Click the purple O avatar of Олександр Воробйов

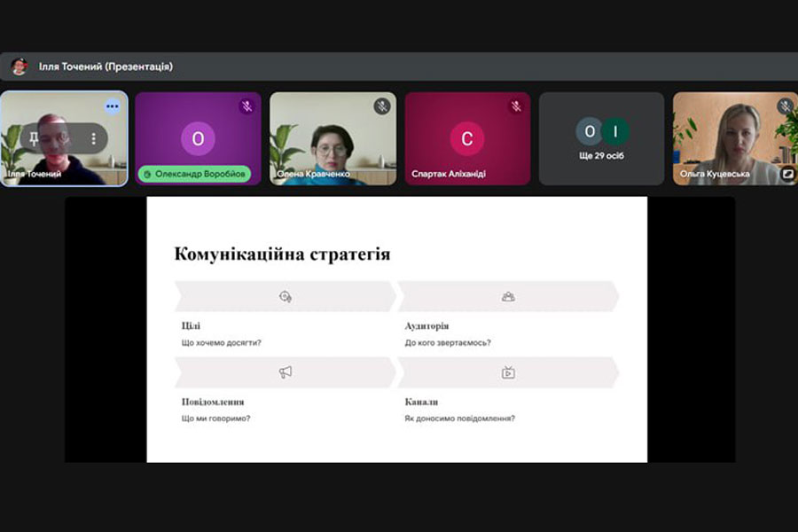[x=198, y=138]
